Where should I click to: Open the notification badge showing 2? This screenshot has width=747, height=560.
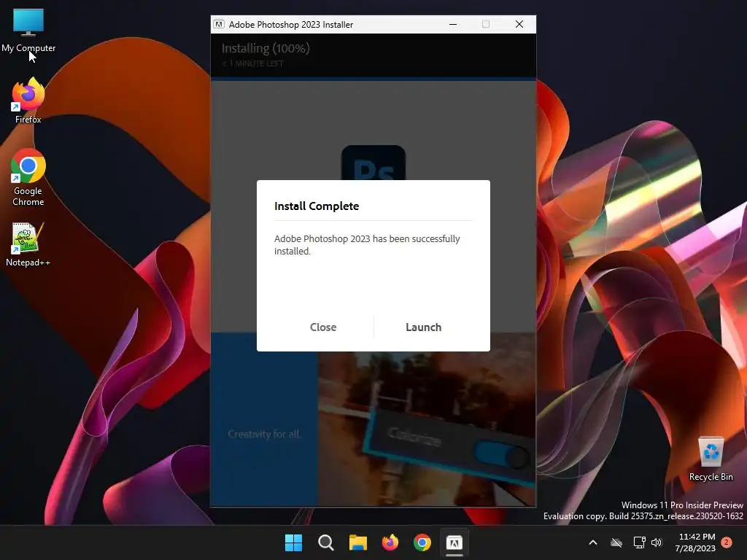click(727, 542)
